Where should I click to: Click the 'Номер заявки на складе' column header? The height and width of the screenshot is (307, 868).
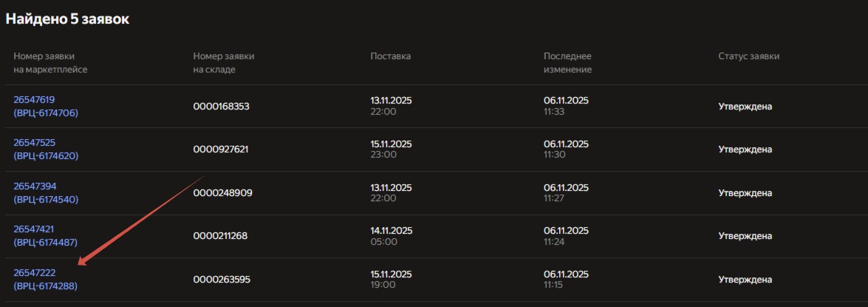(x=224, y=63)
